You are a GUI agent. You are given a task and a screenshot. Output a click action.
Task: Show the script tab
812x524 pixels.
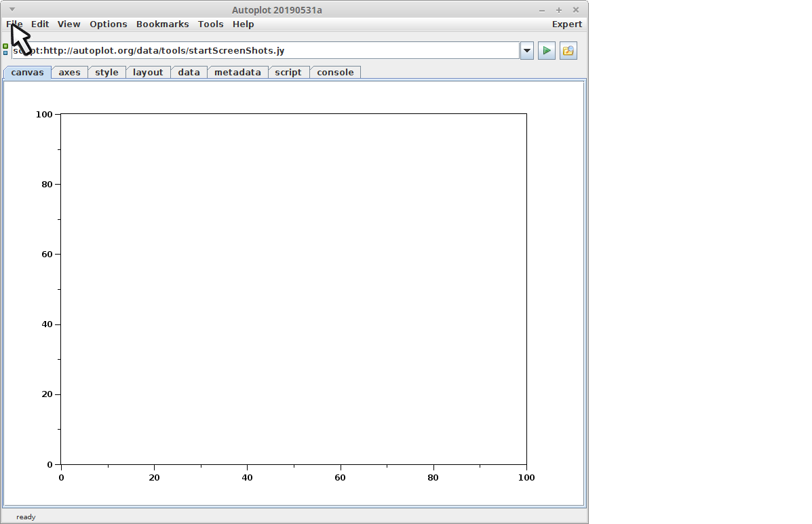288,73
